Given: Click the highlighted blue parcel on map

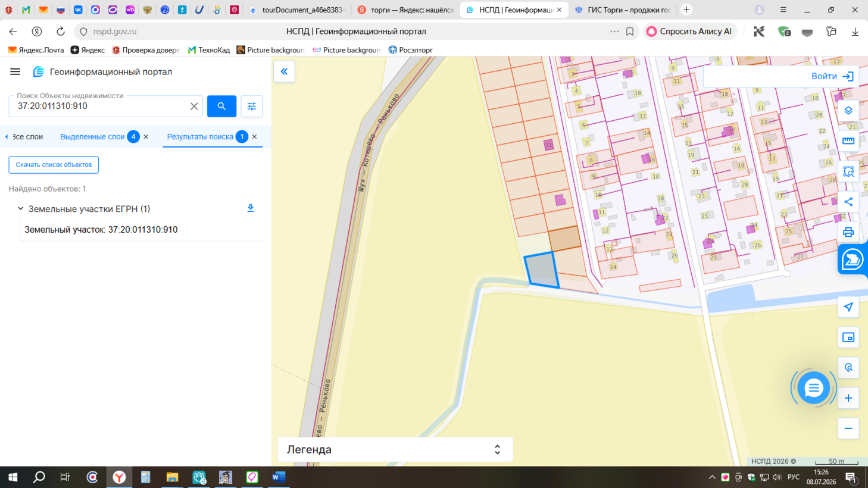Looking at the screenshot, I should pos(541,270).
